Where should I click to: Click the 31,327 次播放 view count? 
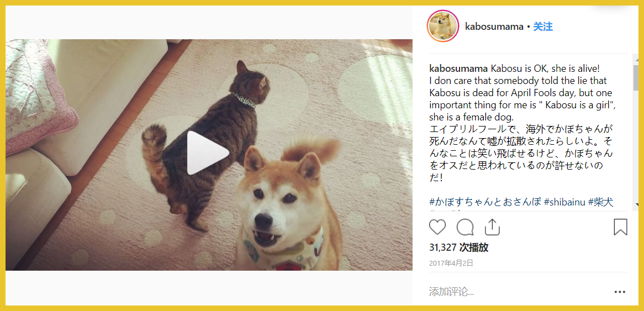459,247
